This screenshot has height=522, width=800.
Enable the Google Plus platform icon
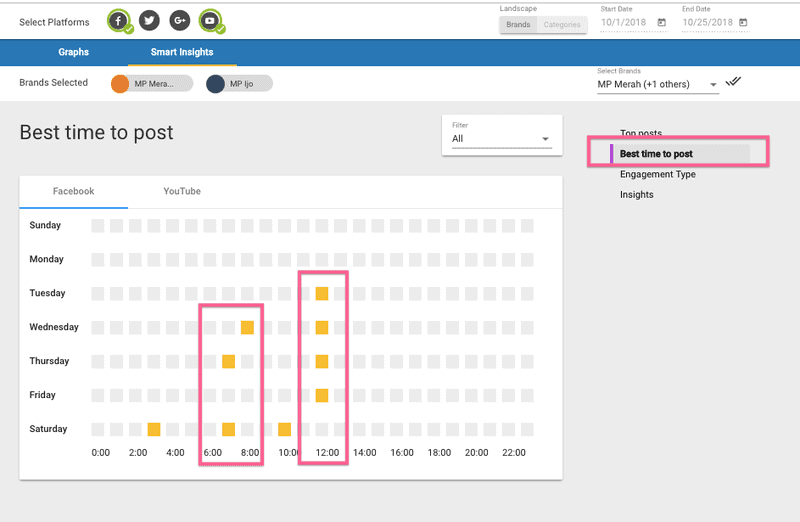179,20
